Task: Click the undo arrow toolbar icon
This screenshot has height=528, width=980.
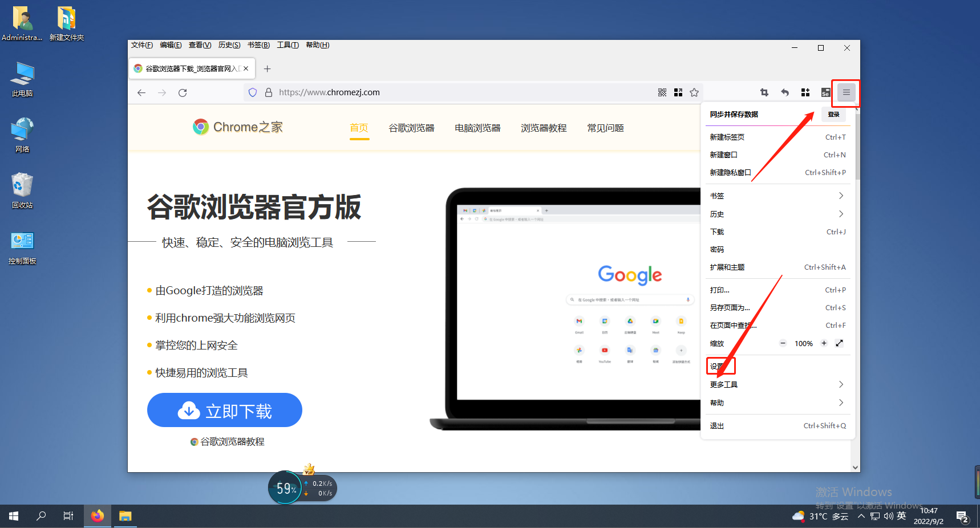Action: (785, 92)
